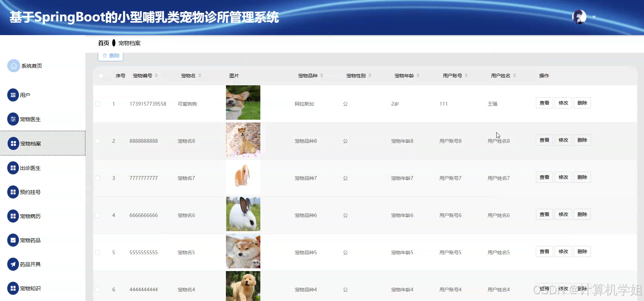Click breed cell 阿拉斯加
This screenshot has width=644, height=301.
[x=304, y=104]
